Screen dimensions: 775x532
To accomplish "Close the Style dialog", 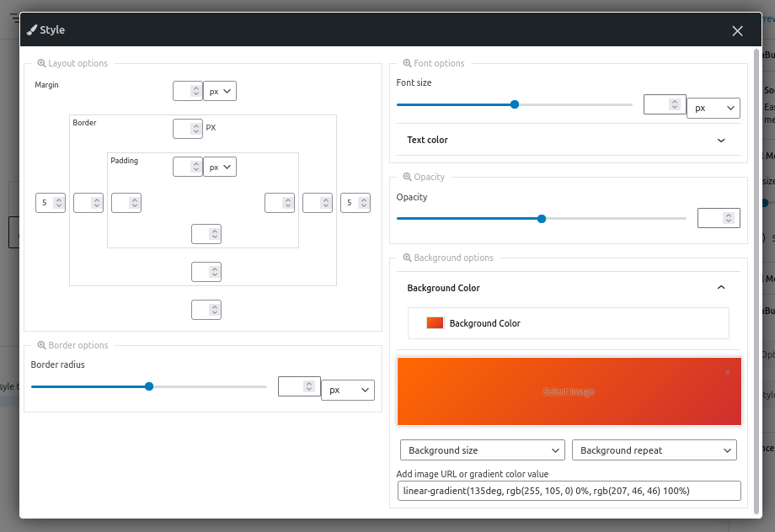I will point(737,30).
